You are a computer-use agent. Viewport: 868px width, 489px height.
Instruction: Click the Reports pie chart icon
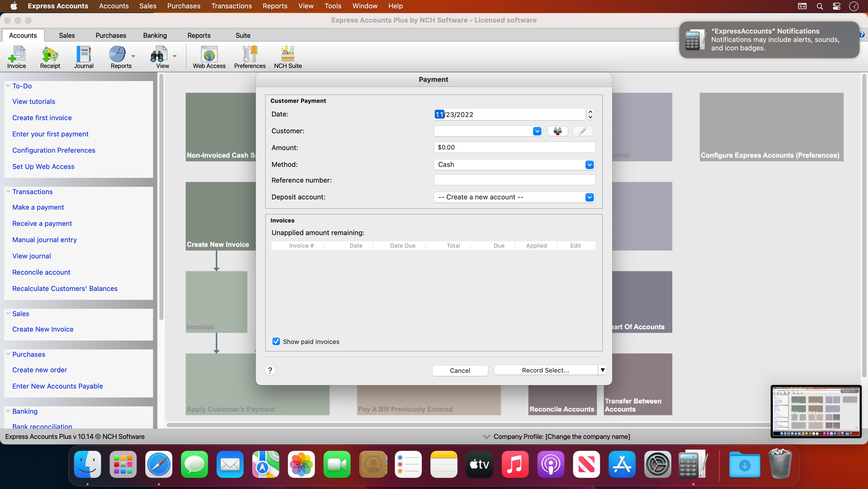(x=117, y=54)
